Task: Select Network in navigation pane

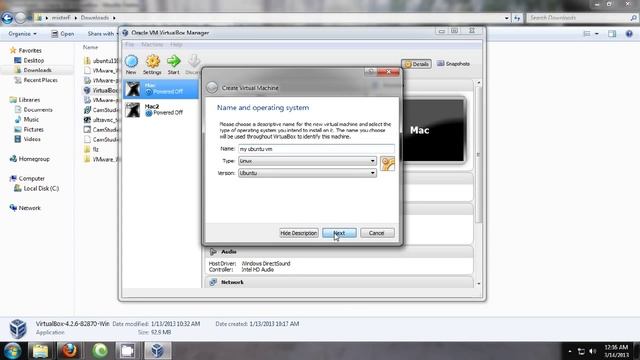Action: click(x=29, y=208)
